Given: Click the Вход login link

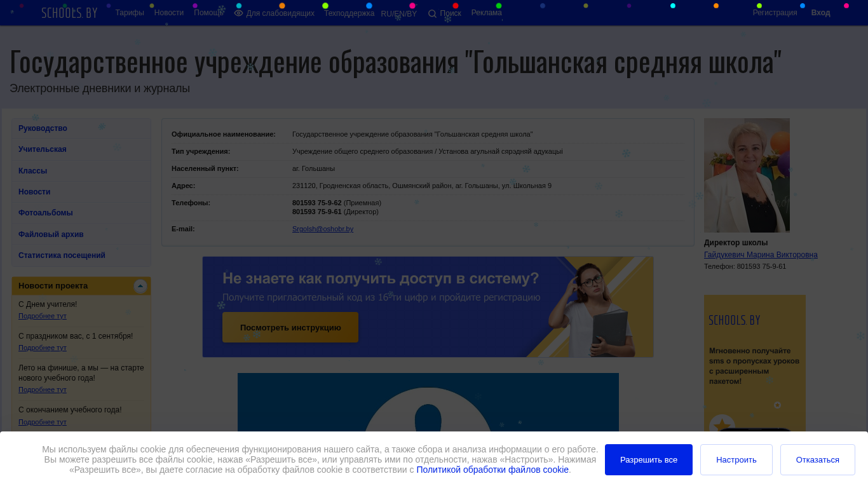Looking at the screenshot, I should 820,13.
